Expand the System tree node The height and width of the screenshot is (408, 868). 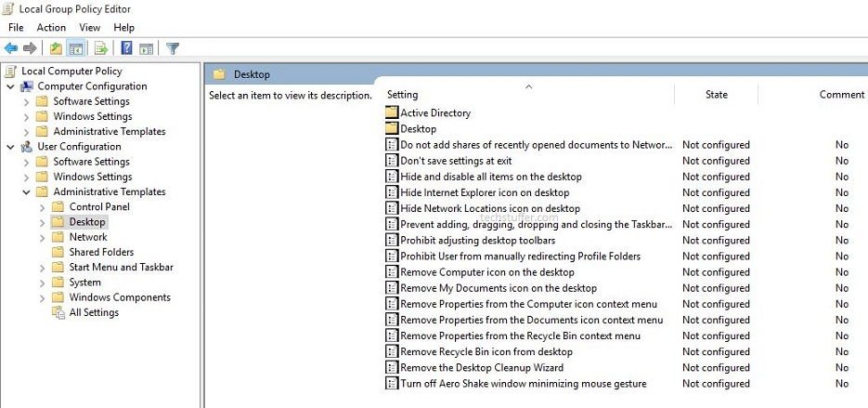tap(43, 283)
